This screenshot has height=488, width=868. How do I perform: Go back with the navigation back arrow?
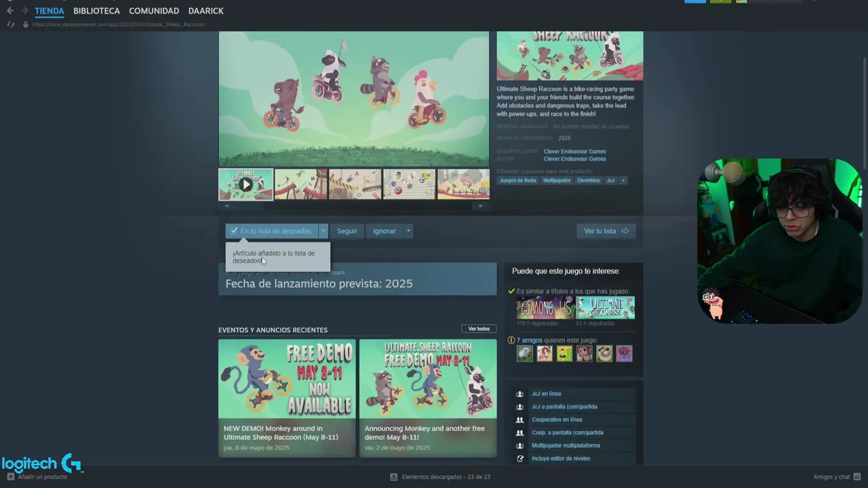pos(9,11)
